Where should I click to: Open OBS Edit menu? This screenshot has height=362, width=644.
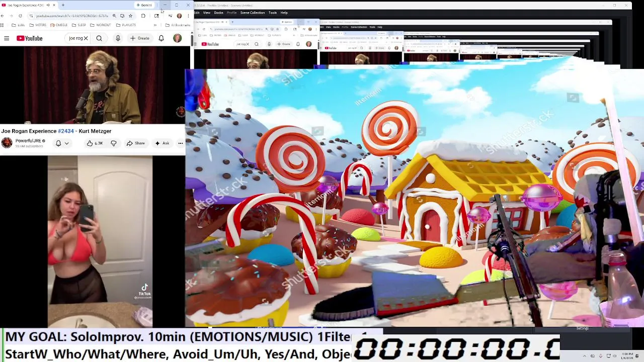(197, 13)
